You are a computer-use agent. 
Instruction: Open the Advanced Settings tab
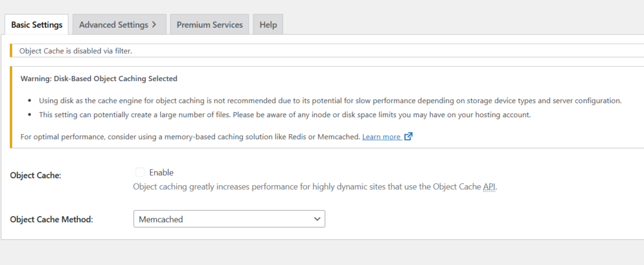(119, 25)
